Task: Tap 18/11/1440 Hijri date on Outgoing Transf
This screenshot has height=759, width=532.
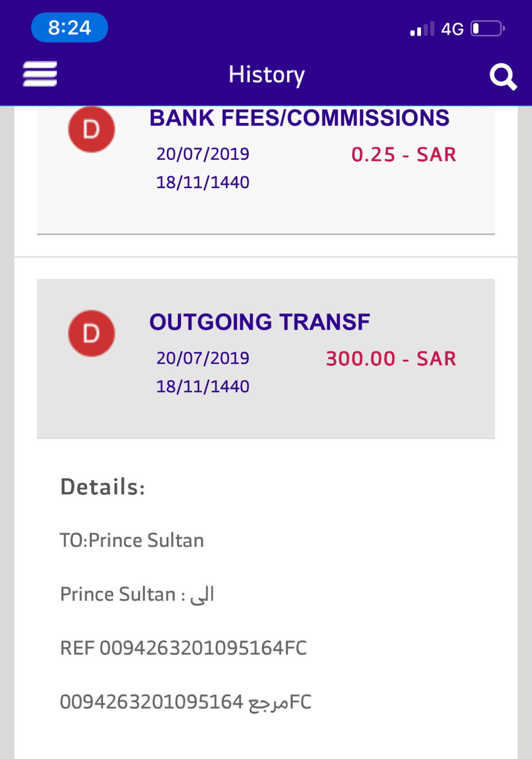Action: click(203, 386)
